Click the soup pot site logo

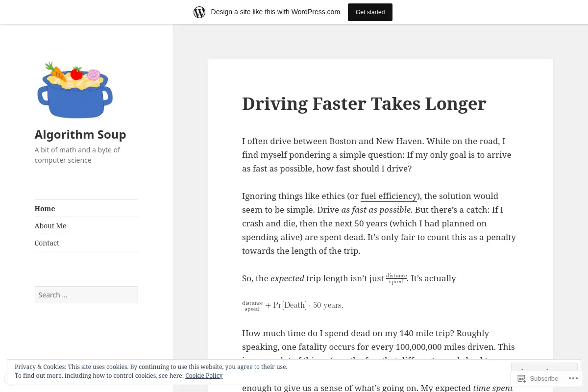coord(75,90)
